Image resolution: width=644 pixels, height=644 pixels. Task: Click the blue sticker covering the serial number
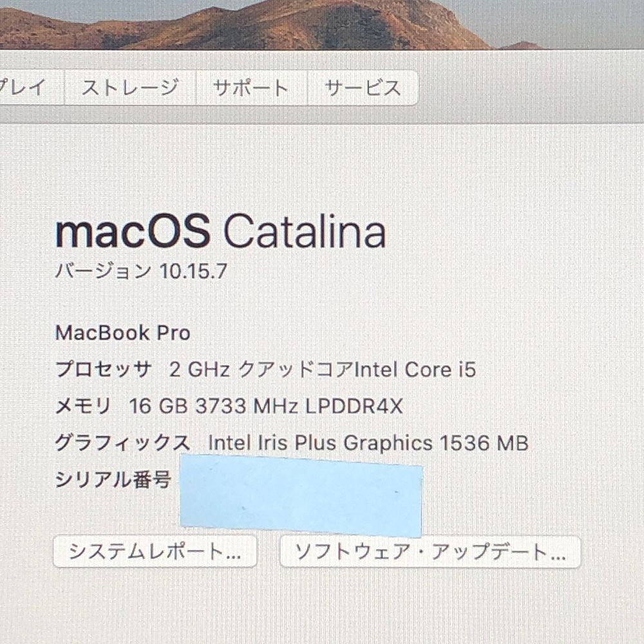301,496
